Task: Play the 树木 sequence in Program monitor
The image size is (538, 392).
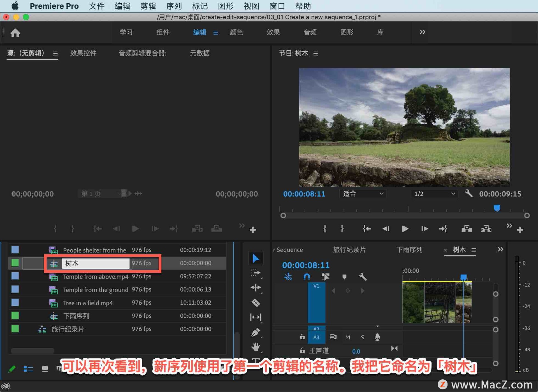Action: 405,229
